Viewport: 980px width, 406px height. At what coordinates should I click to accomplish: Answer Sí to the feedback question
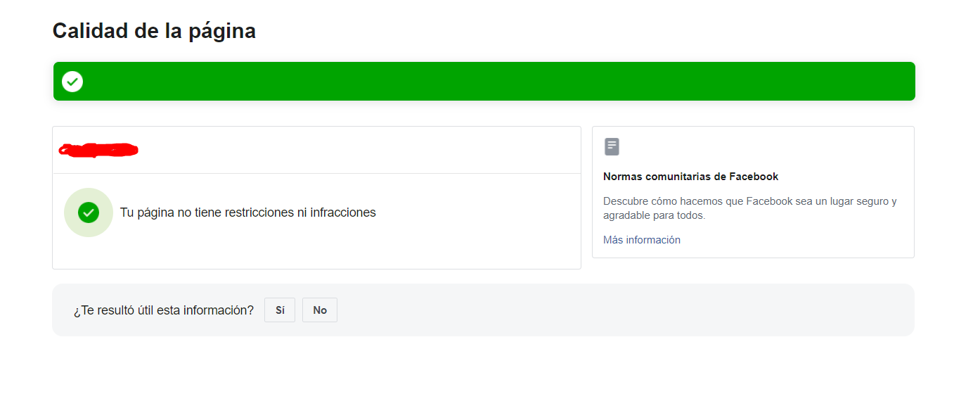(x=280, y=310)
